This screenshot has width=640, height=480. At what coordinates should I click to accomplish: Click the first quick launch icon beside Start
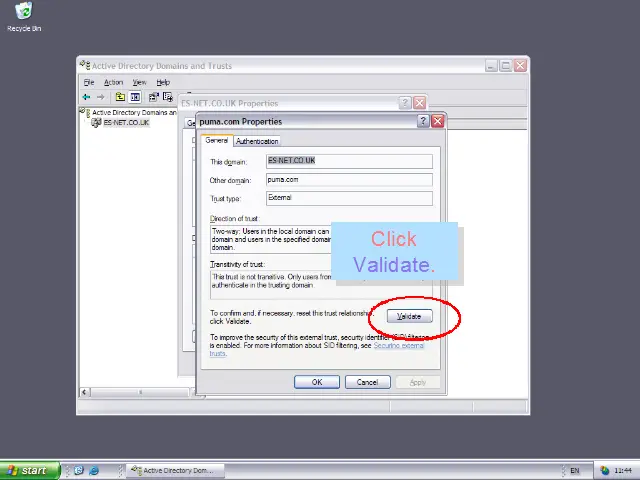pyautogui.click(x=79, y=470)
